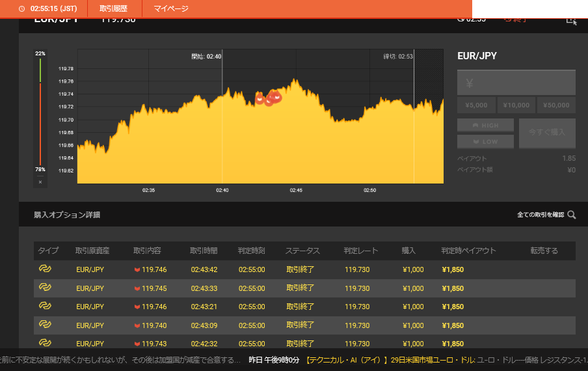Click the 全ての取引を確認 link

tap(540, 215)
